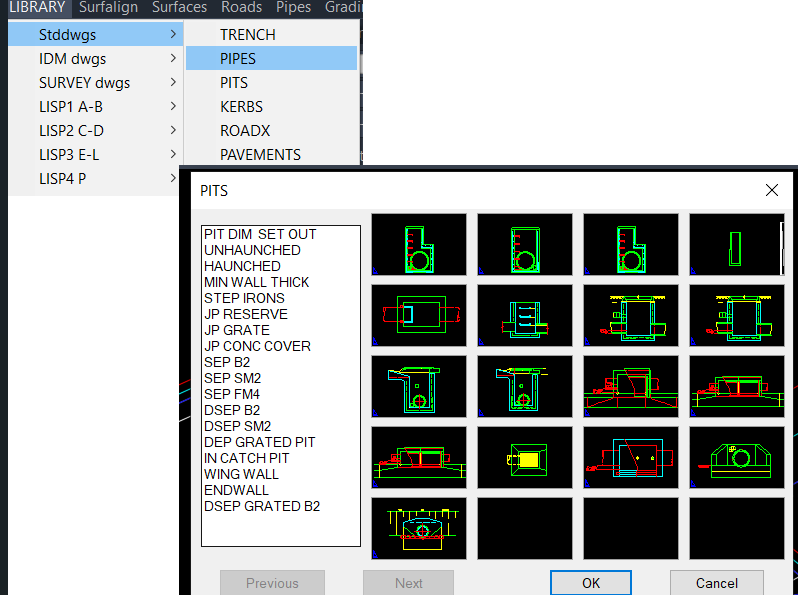Pick the UNHAUNCHED pit thumbnail
798x595 pixels.
[x=525, y=244]
